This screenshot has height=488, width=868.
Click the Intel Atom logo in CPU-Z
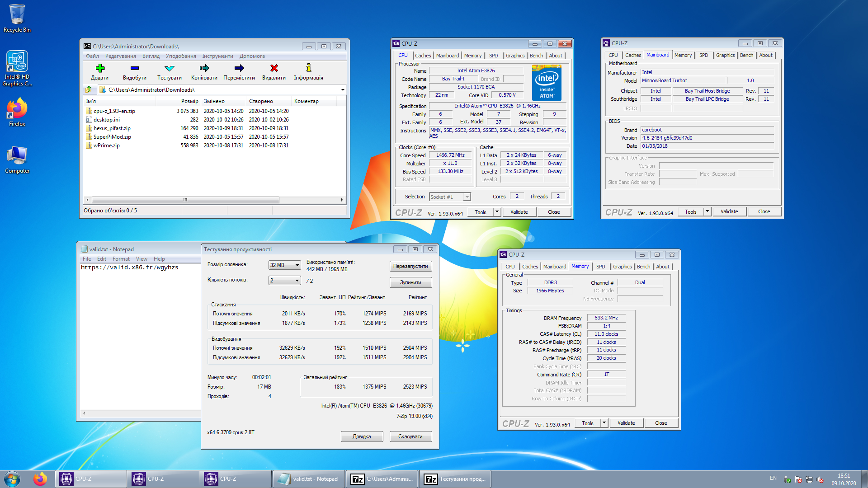547,83
